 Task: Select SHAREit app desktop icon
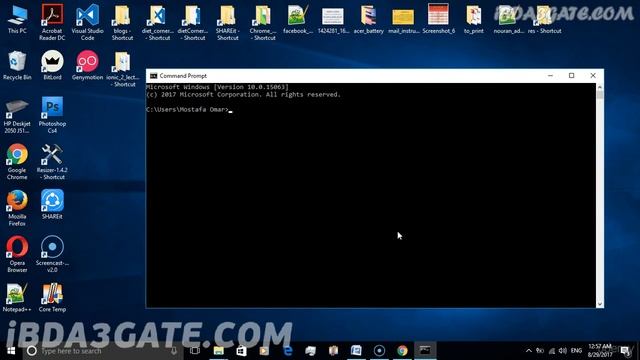point(52,204)
